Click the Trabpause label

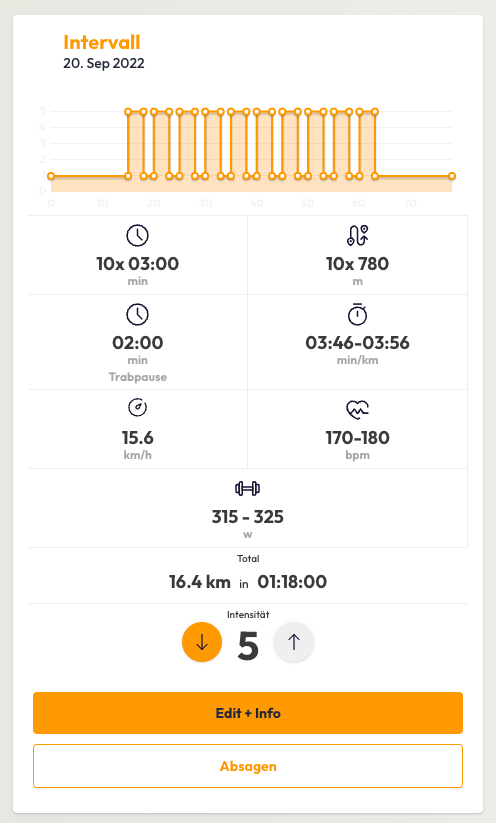point(138,377)
